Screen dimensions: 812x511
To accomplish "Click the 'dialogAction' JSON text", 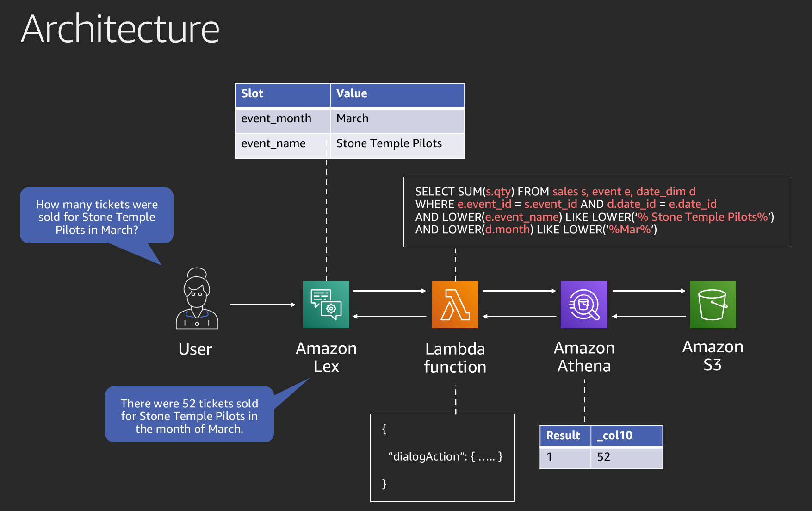I will coord(445,457).
